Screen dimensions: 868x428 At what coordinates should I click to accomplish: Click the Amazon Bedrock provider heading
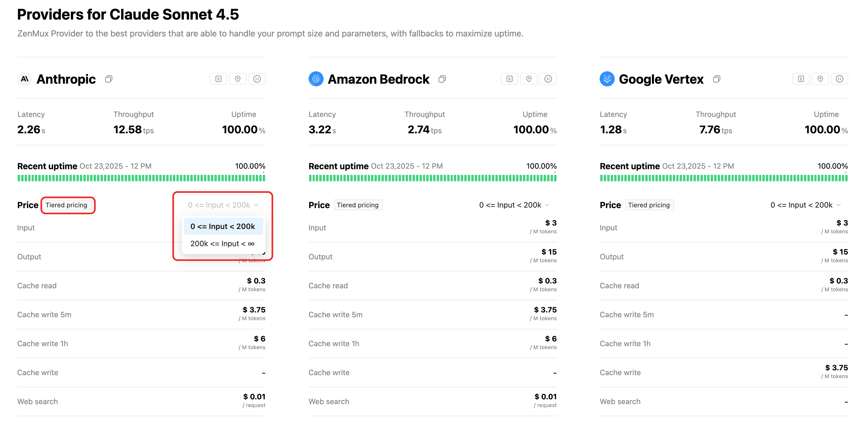[x=379, y=79]
